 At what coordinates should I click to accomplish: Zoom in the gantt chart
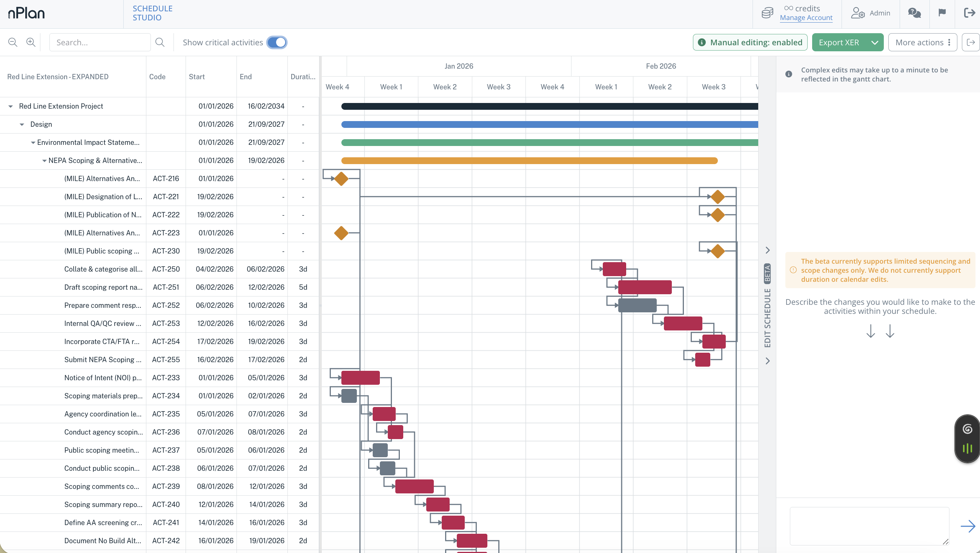[31, 42]
